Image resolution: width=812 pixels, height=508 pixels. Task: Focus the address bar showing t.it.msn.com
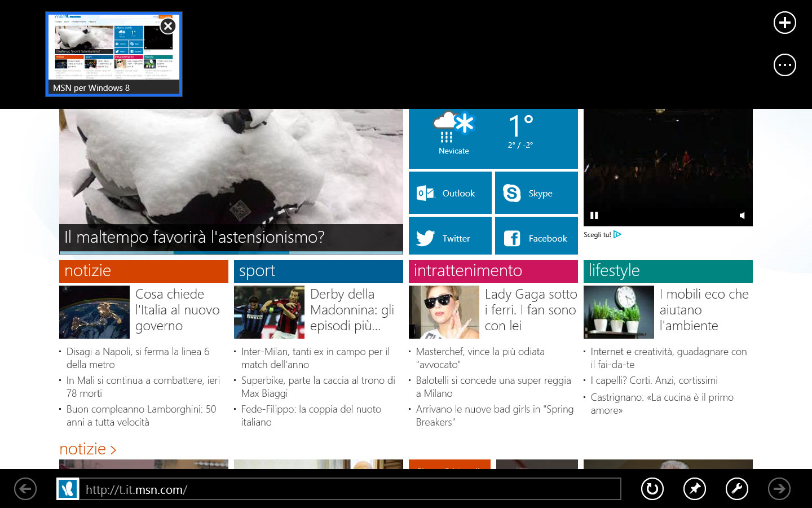coord(350,489)
